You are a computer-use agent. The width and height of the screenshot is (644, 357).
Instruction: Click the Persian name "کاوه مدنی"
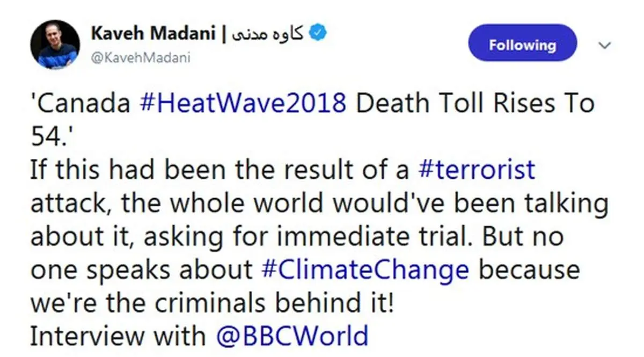pos(267,34)
